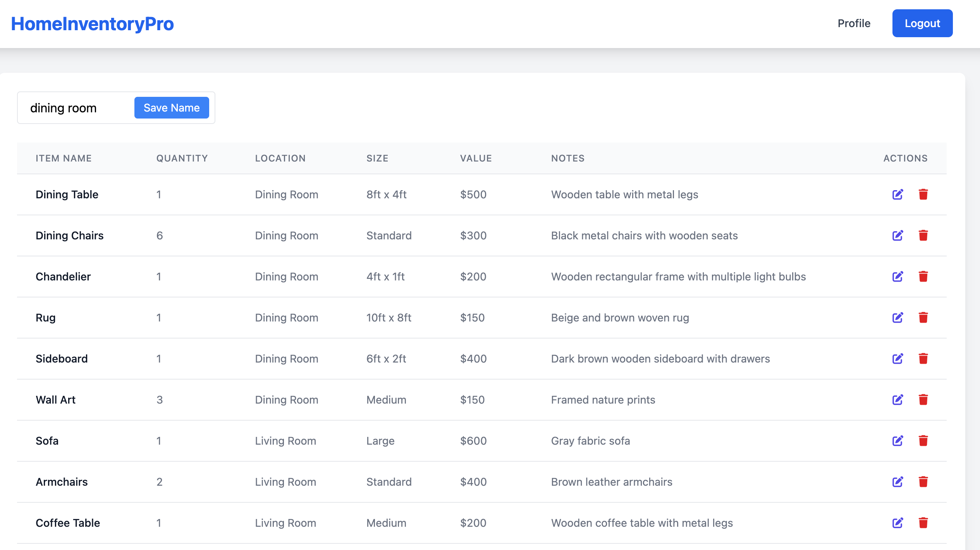Edit the Armchairs entry

click(x=897, y=482)
